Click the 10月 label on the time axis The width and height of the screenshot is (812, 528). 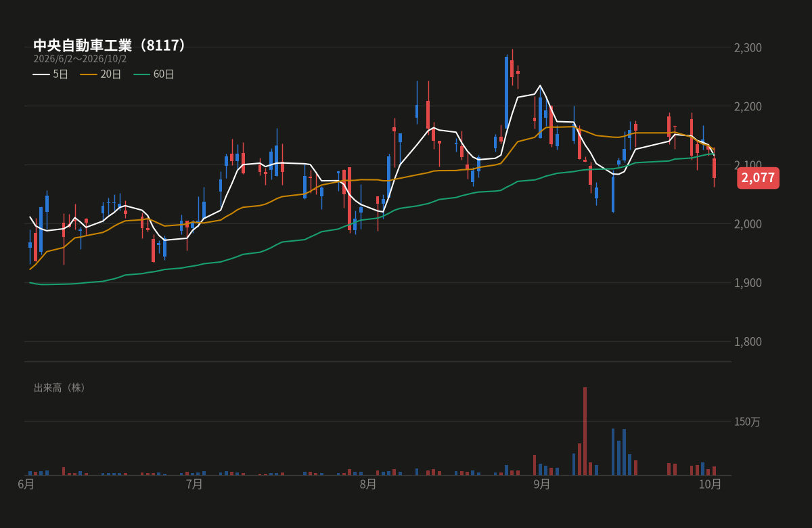pyautogui.click(x=710, y=484)
